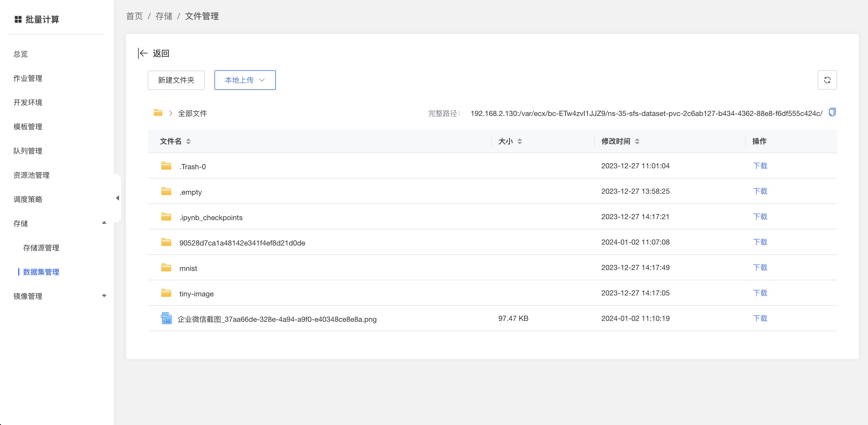This screenshot has width=868, height=425.
Task: Download the .empty folder
Action: click(760, 191)
